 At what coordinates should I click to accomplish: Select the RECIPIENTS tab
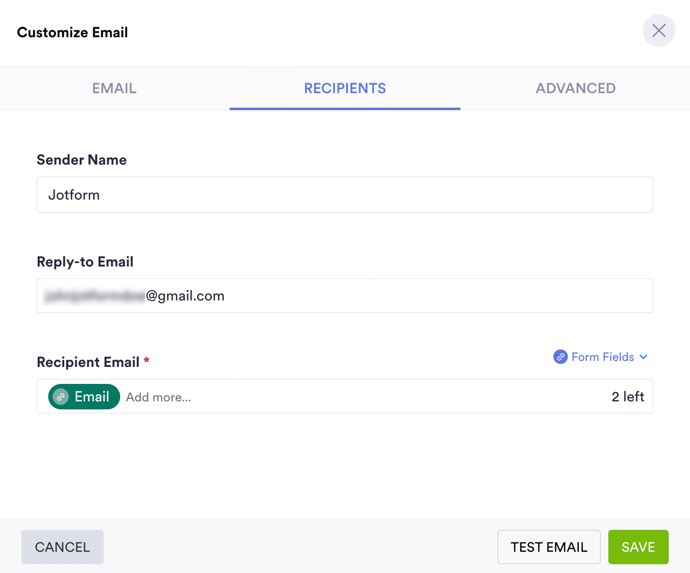[345, 88]
